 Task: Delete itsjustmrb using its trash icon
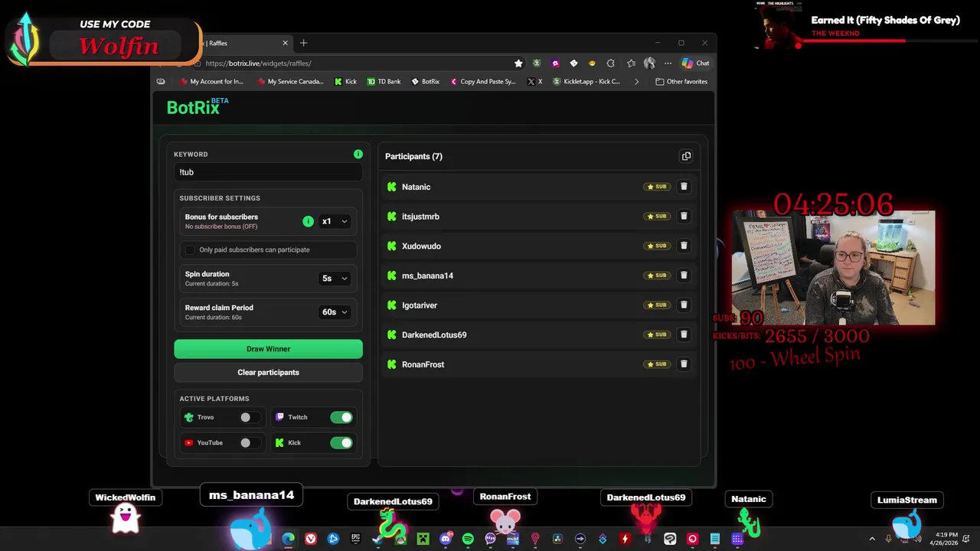[684, 216]
